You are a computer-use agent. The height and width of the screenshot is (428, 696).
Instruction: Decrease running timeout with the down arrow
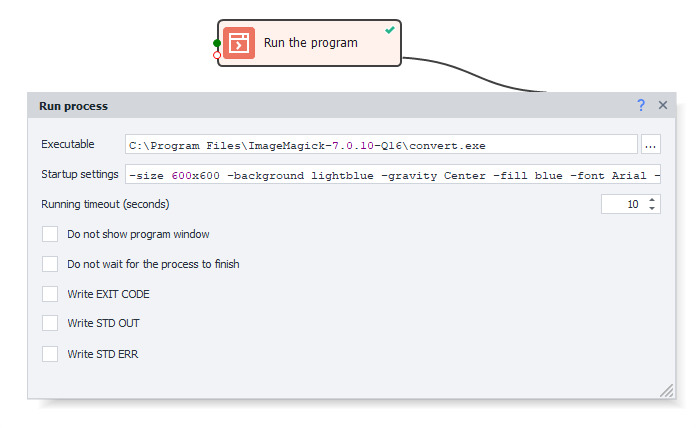click(653, 208)
